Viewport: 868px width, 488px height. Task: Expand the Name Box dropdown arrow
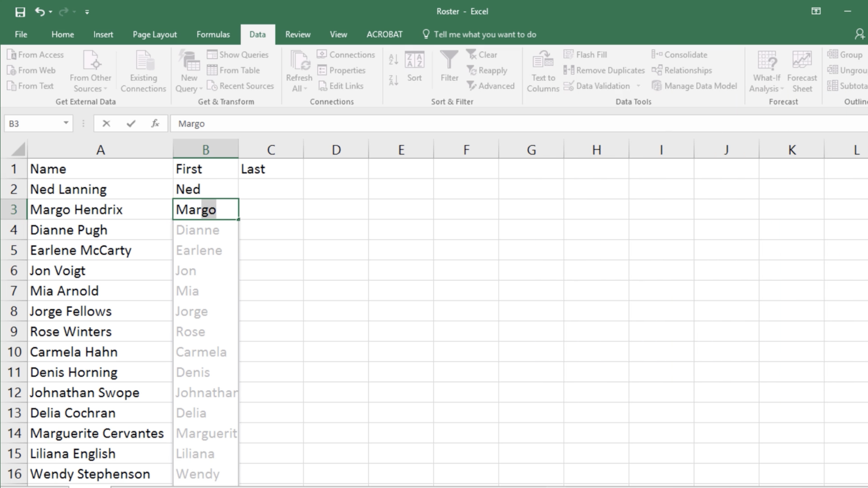tap(66, 123)
